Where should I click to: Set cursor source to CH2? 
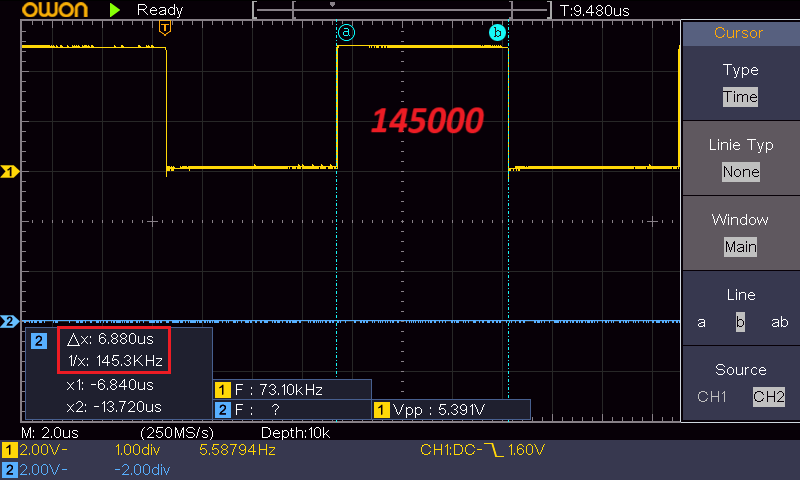pyautogui.click(x=769, y=397)
